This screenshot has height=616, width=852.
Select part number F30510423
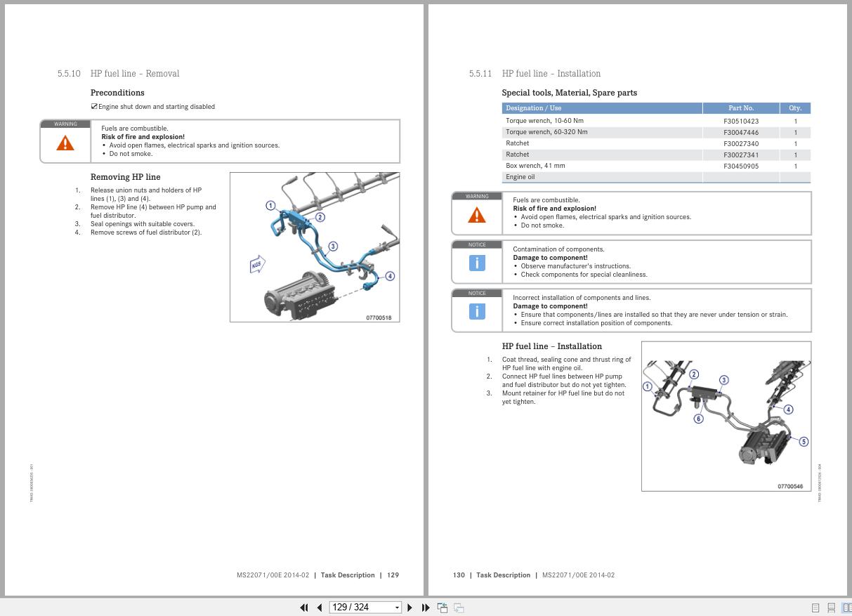point(741,121)
